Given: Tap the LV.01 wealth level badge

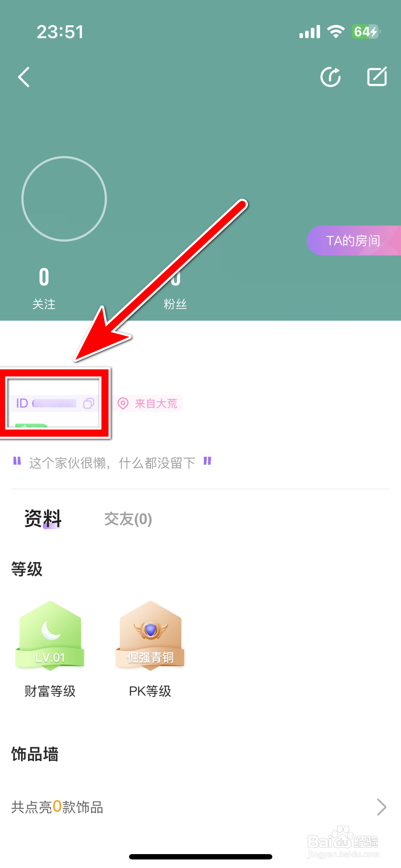Looking at the screenshot, I should tap(50, 635).
